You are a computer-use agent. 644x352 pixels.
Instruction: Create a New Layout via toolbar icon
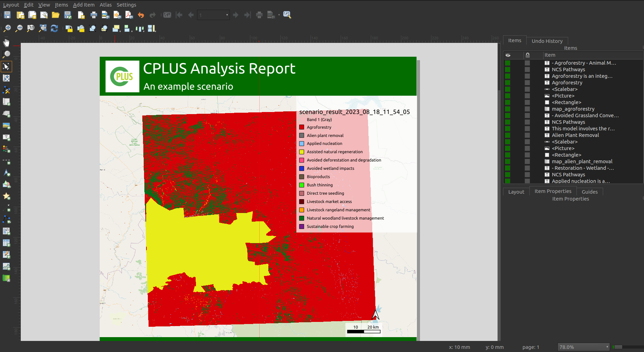click(x=20, y=15)
